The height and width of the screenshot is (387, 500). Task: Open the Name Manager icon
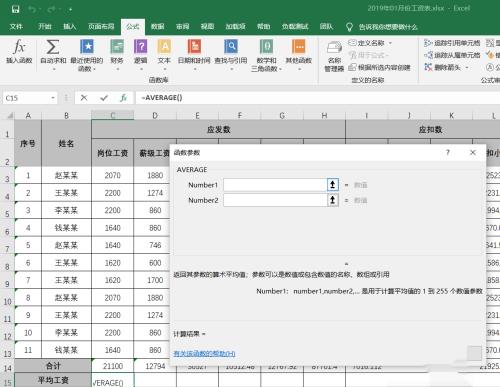[334, 48]
